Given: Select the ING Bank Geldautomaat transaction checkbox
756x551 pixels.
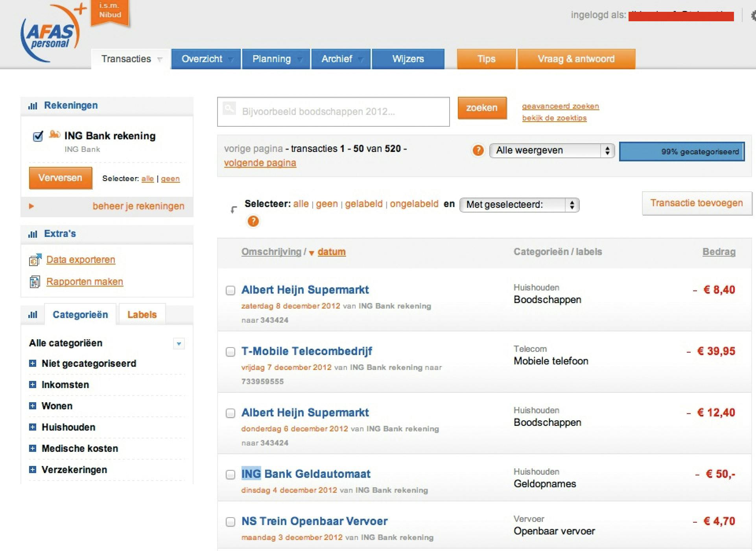Looking at the screenshot, I should [x=230, y=475].
